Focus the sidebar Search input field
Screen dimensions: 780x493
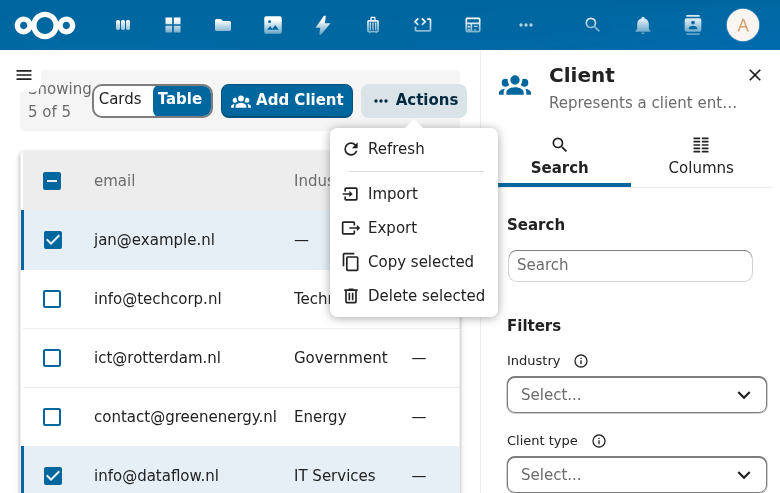click(630, 265)
